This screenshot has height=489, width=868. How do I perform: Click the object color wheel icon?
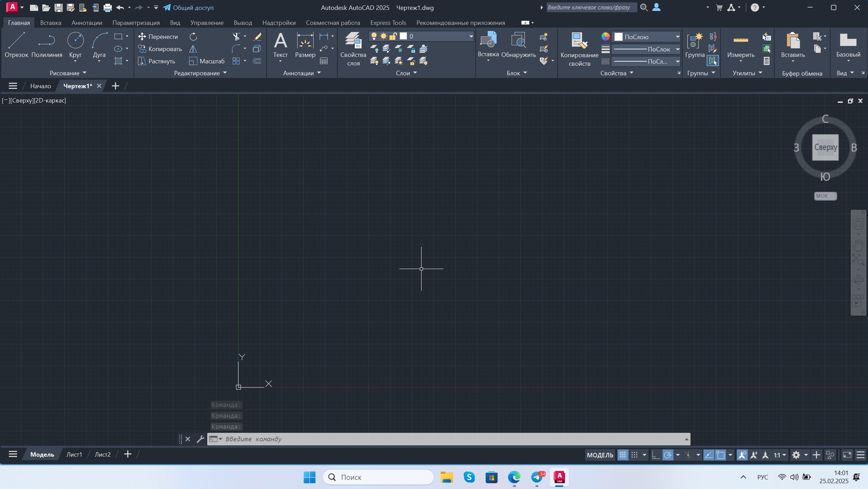coord(606,36)
